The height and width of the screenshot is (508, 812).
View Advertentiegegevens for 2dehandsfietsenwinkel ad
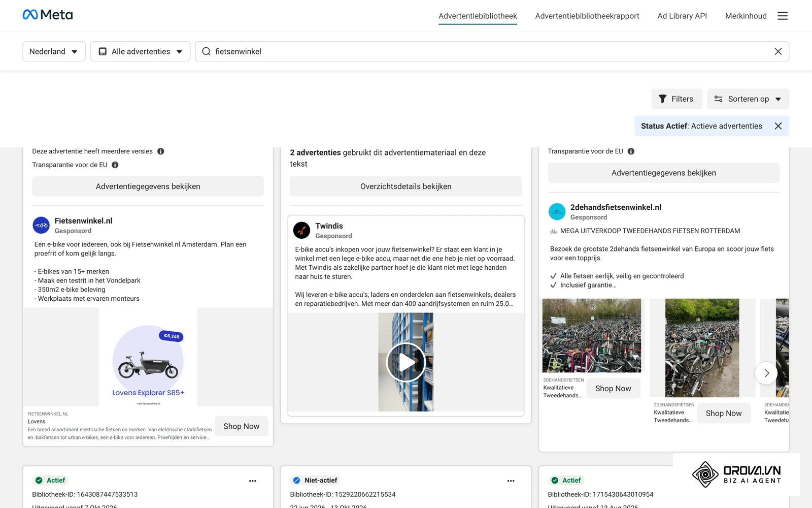663,173
